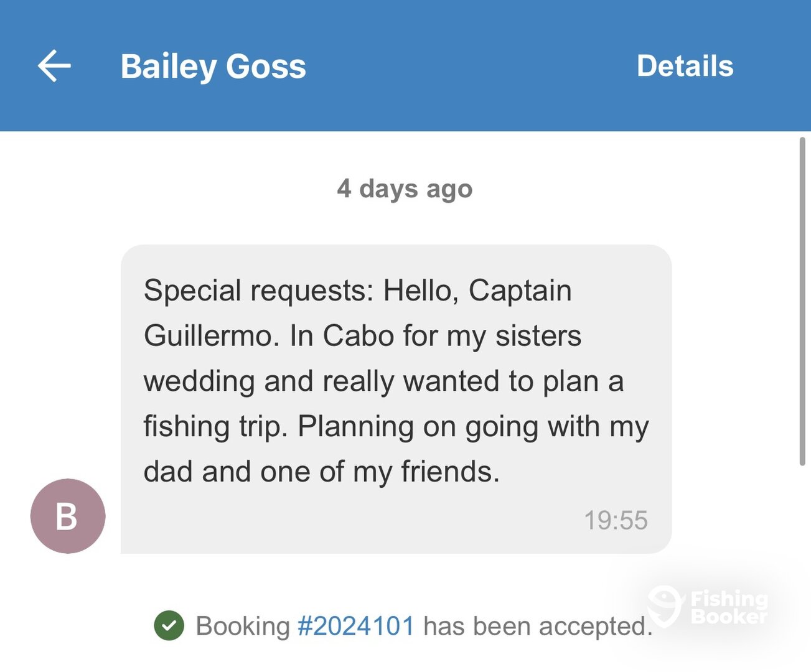The height and width of the screenshot is (672, 811).
Task: Open the Details page for this conversation
Action: [685, 65]
